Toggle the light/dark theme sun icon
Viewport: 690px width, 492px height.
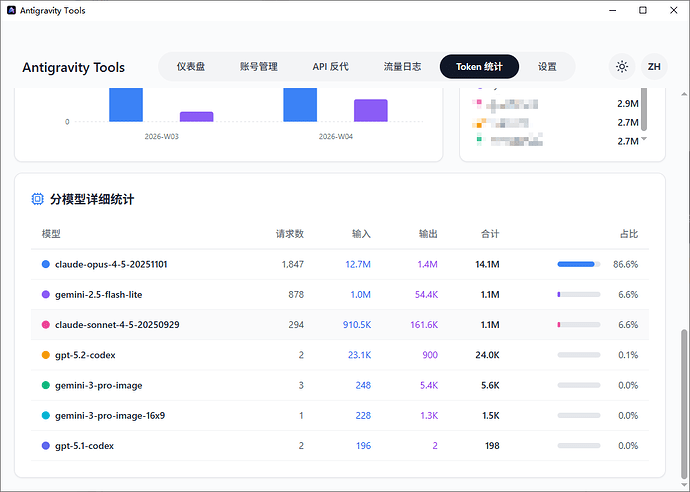pos(622,66)
